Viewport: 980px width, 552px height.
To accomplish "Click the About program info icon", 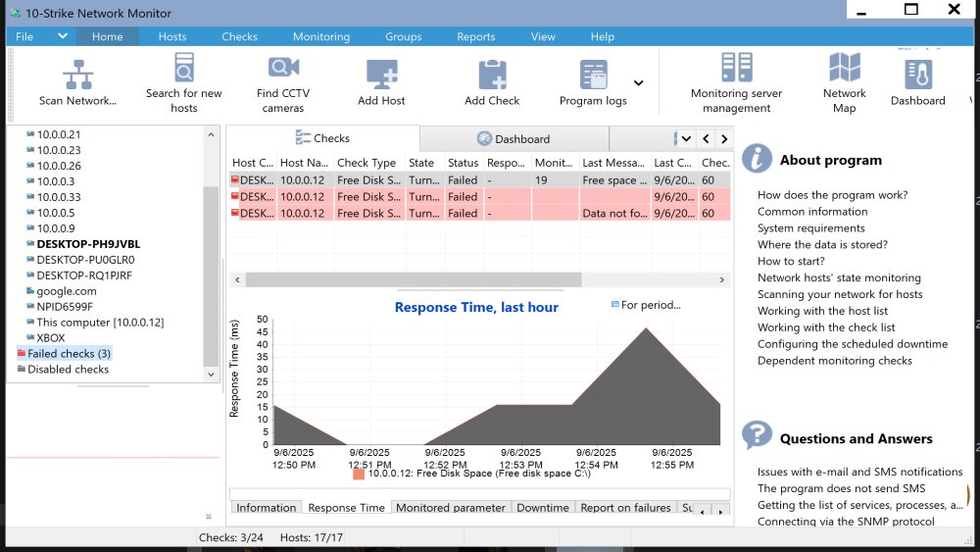I will click(x=757, y=159).
